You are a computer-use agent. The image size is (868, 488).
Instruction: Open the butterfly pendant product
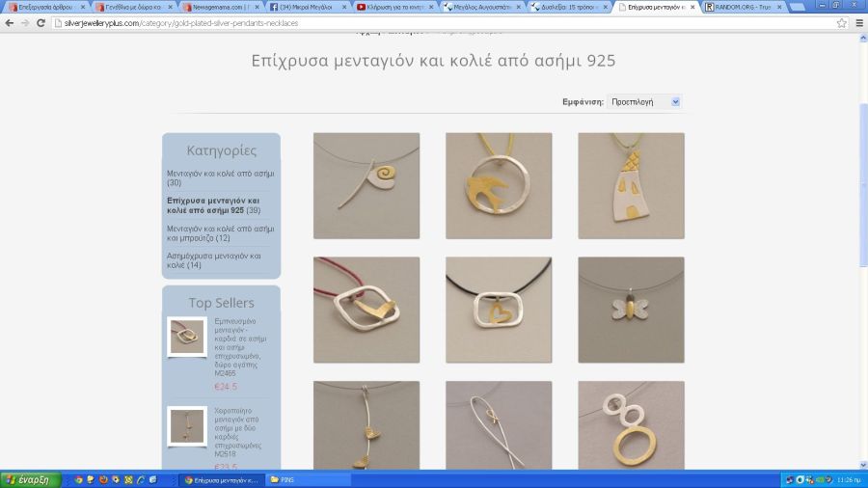[631, 310]
